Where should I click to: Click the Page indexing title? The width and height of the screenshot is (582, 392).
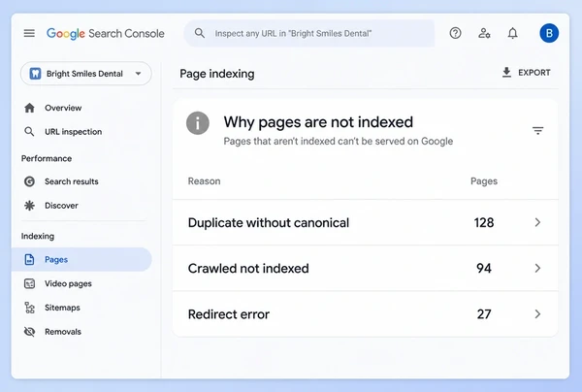(217, 74)
